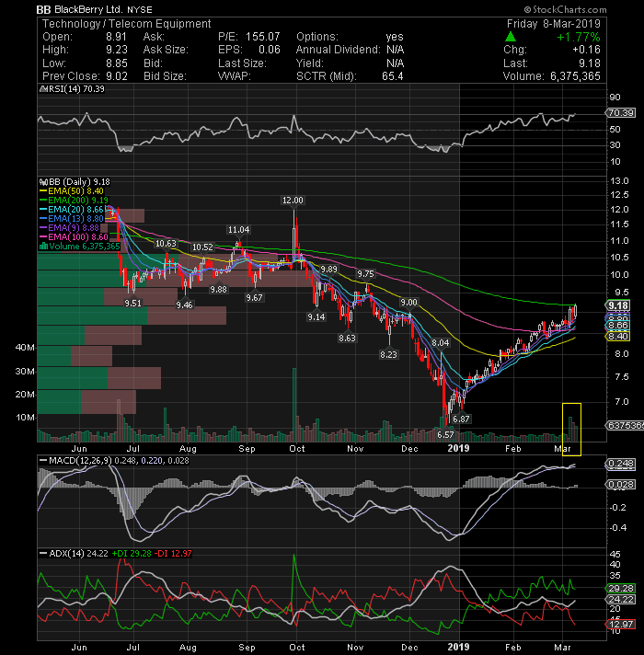Screen dimensions: 644x655
Task: Click the EMA(50) 8.40 legend entry
Action: click(x=72, y=191)
